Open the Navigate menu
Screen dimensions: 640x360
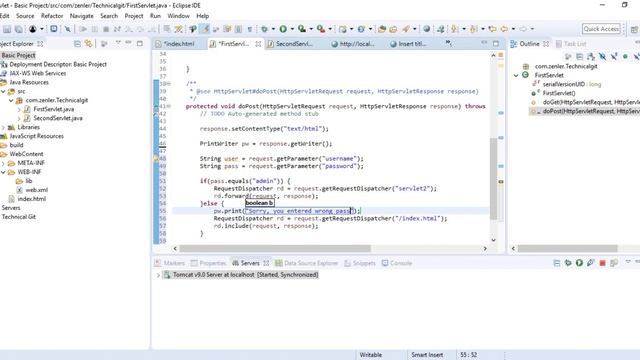(82, 16)
